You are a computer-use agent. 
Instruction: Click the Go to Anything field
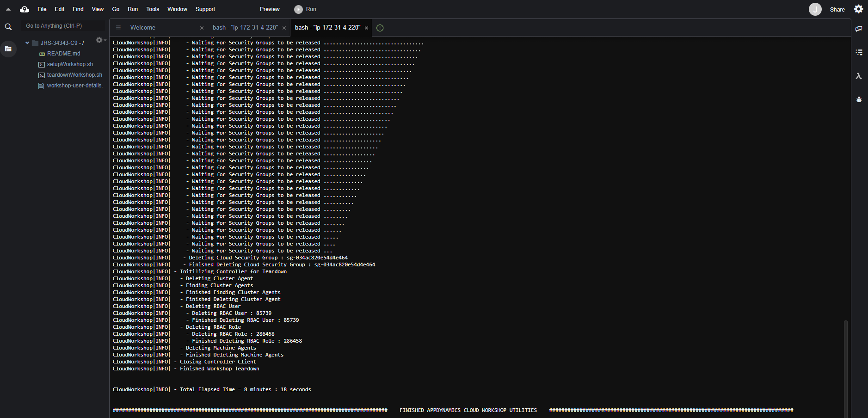click(x=63, y=26)
